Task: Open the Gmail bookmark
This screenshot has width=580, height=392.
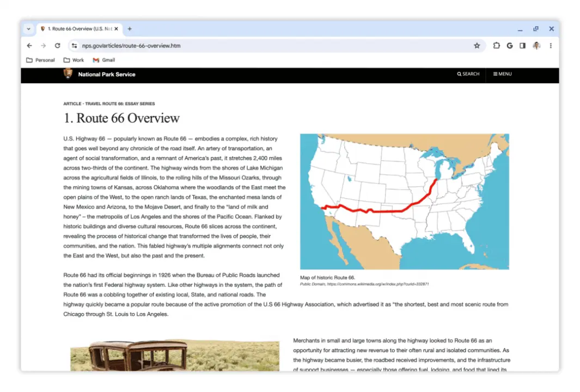Action: [104, 60]
